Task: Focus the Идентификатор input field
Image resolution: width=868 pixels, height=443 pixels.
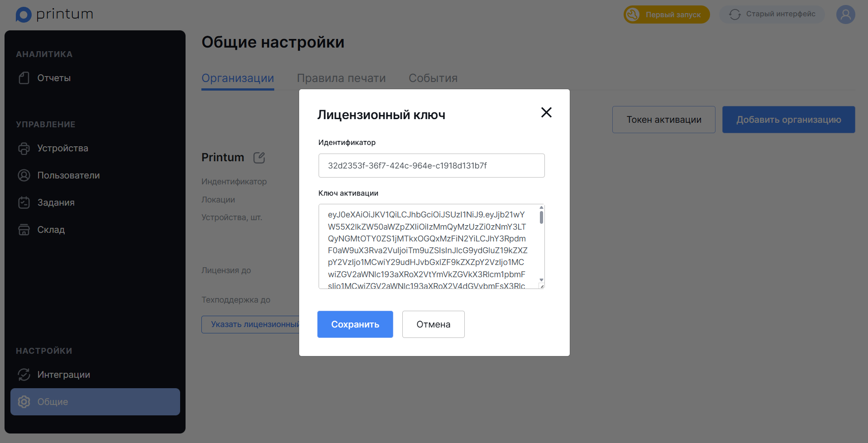Action: coord(432,165)
